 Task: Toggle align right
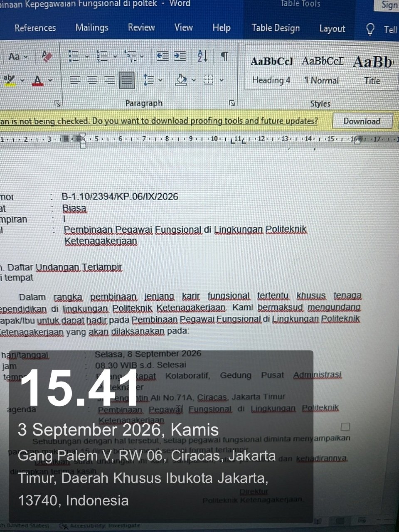(110, 80)
